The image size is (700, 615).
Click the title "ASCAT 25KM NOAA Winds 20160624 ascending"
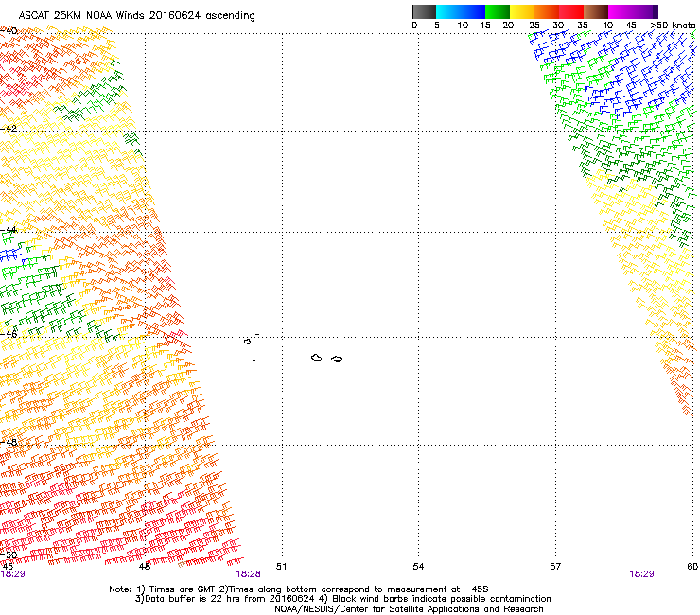click(x=136, y=16)
